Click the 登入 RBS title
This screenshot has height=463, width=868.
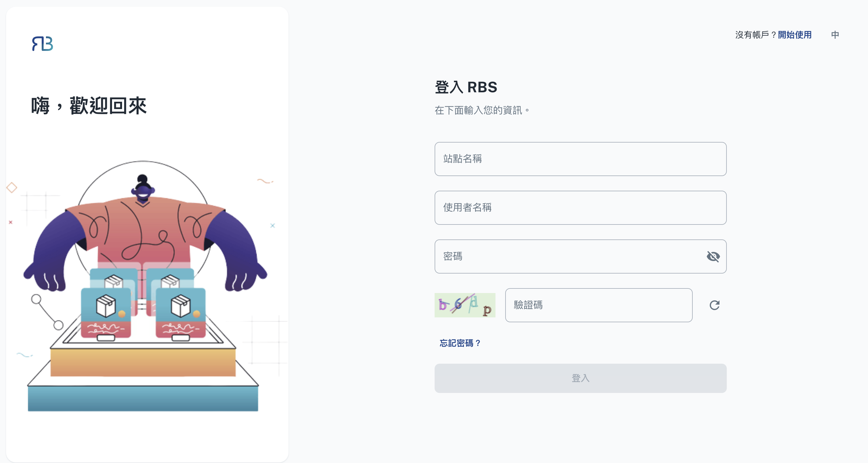[x=466, y=87]
